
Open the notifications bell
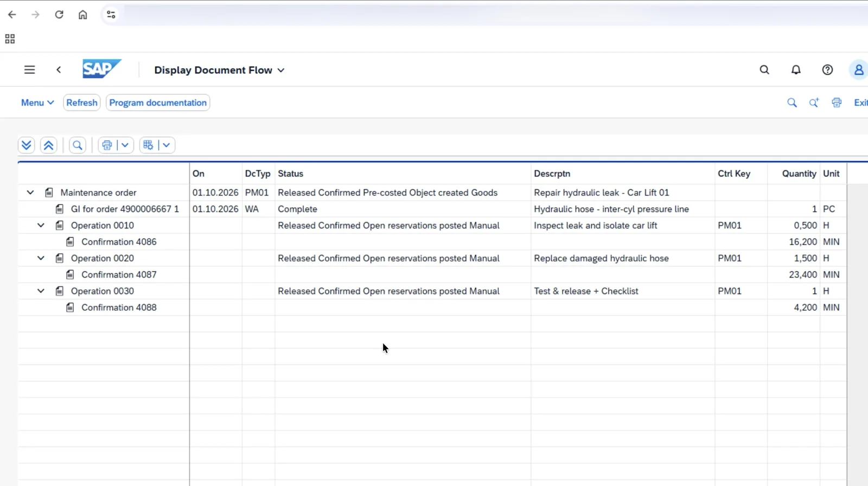pos(796,70)
